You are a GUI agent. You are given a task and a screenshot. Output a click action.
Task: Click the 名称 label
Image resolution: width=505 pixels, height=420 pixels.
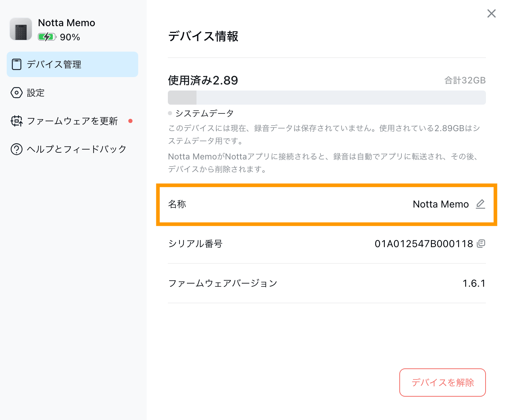tap(177, 204)
